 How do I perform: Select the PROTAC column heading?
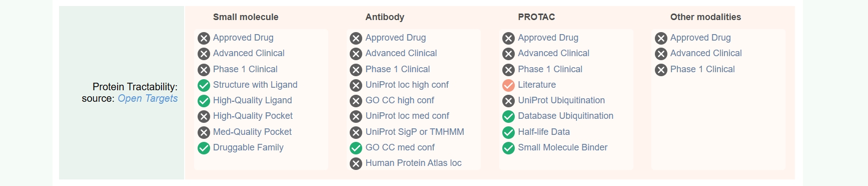coord(536,17)
